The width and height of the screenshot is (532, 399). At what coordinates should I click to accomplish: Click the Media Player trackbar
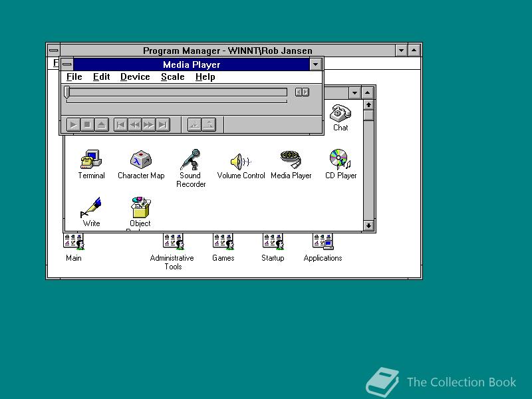[x=178, y=92]
